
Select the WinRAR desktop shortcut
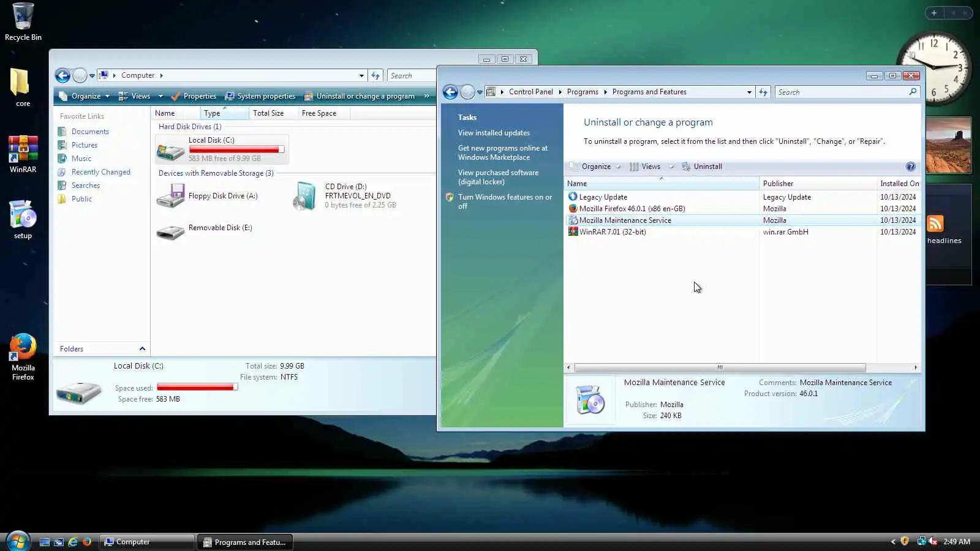(23, 154)
